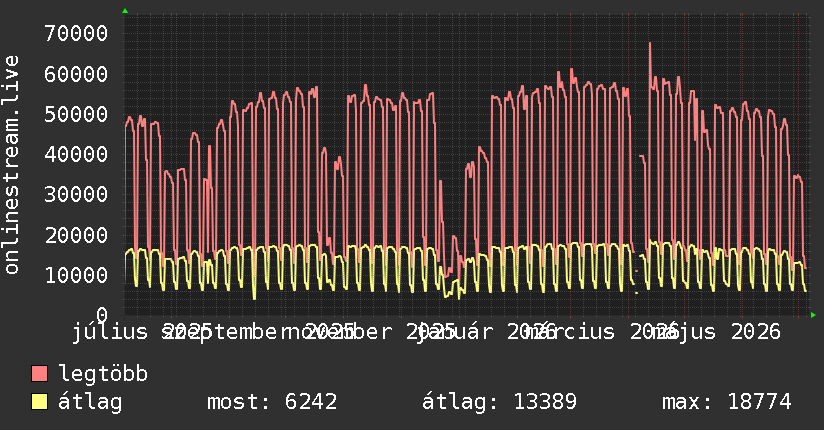This screenshot has height=430, width=824.
Task: Click the 40000 y-axis label
Action: [x=76, y=155]
